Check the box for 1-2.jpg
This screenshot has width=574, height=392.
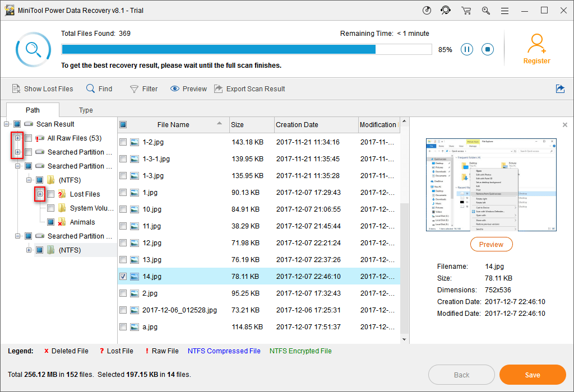123,142
